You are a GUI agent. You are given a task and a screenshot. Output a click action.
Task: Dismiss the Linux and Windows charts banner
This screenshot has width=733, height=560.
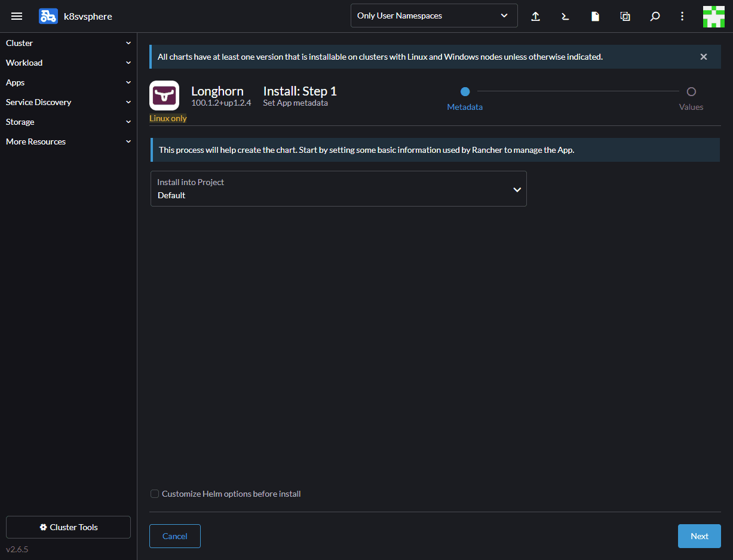704,57
